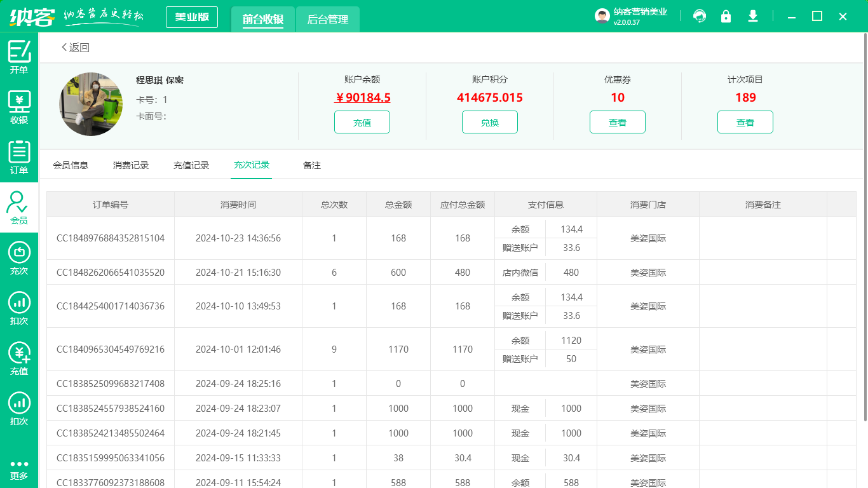The width and height of the screenshot is (868, 488).
Task: Click the lock screen icon in the title bar
Action: (x=726, y=17)
